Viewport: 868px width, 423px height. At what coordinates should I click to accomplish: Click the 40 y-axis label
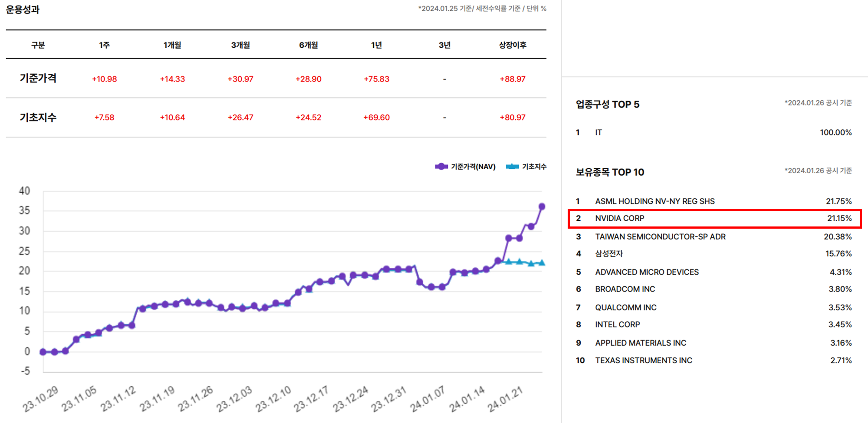(x=24, y=191)
